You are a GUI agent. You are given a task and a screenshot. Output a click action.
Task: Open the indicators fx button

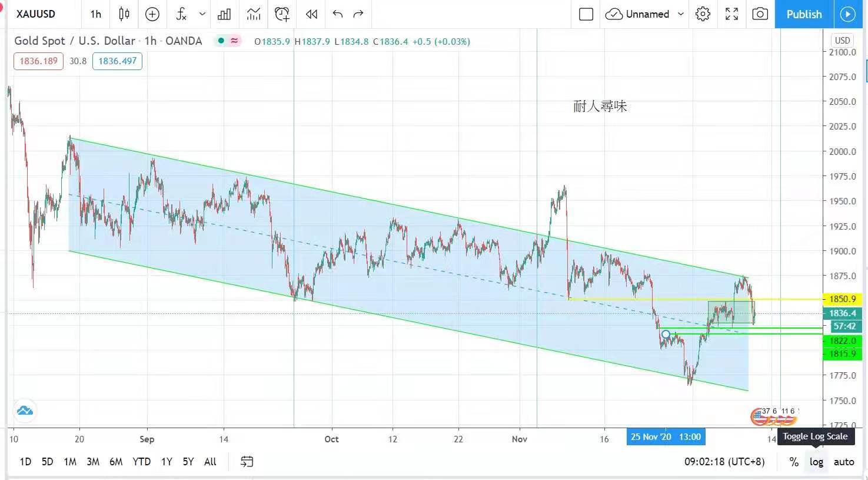(x=181, y=14)
